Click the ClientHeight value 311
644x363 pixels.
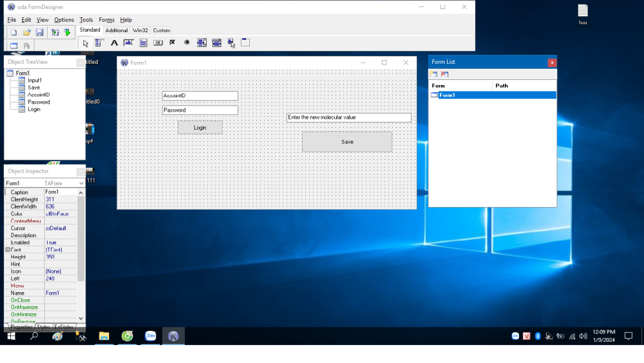click(x=61, y=199)
